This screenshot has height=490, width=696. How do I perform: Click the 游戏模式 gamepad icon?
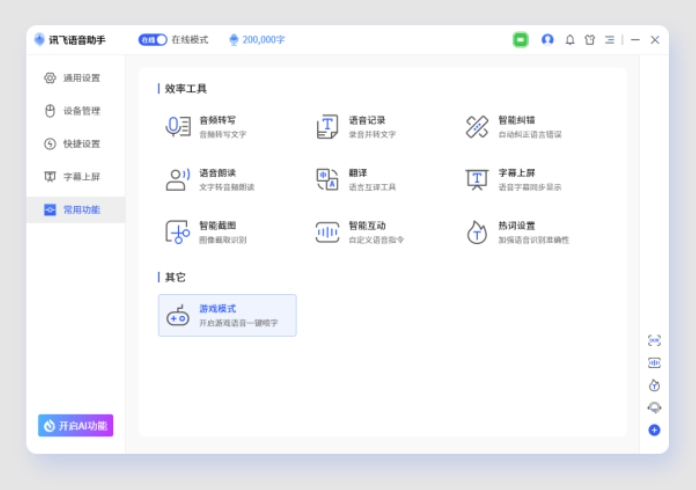pos(178,316)
